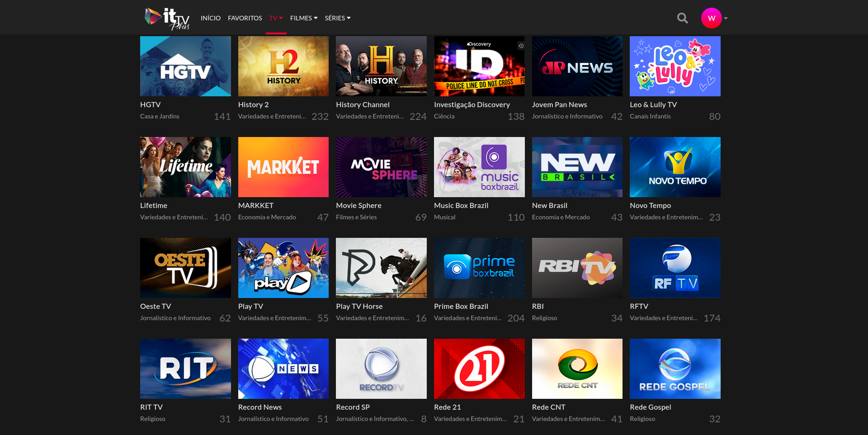The height and width of the screenshot is (435, 868).
Task: Click the "Jovem Pan News" title link
Action: tap(560, 104)
